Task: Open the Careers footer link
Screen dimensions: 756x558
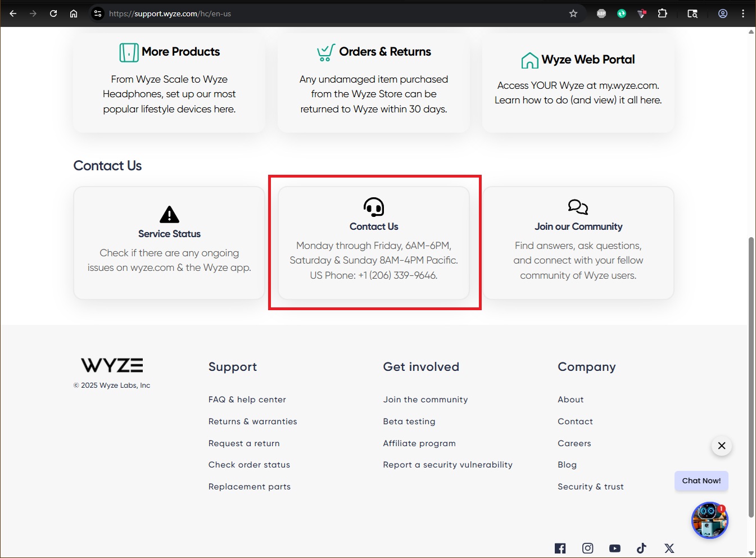Action: [574, 443]
